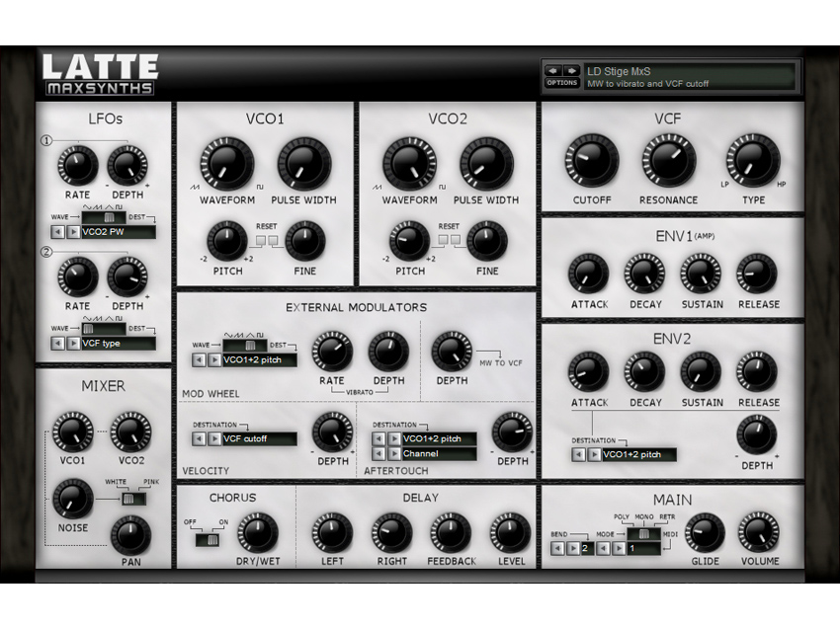The width and height of the screenshot is (840, 630).
Task: Click the VCO1 Waveform knob
Action: coord(227,163)
